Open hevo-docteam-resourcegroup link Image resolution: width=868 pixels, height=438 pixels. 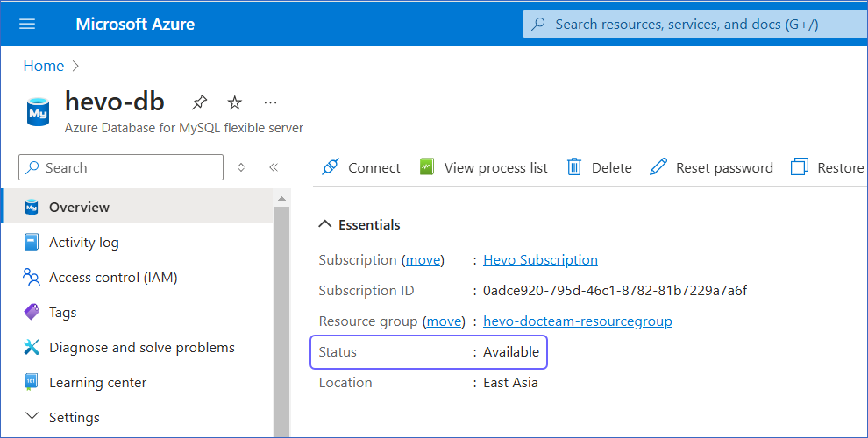pyautogui.click(x=578, y=321)
